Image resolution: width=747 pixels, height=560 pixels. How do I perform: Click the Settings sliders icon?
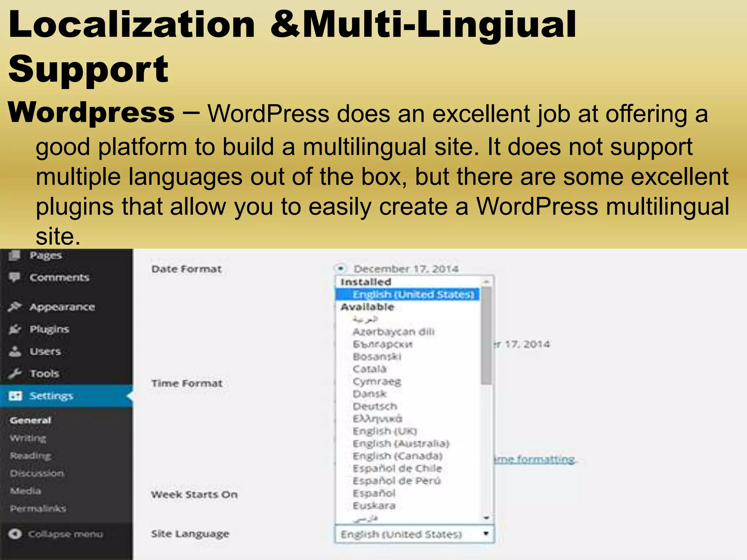[15, 396]
